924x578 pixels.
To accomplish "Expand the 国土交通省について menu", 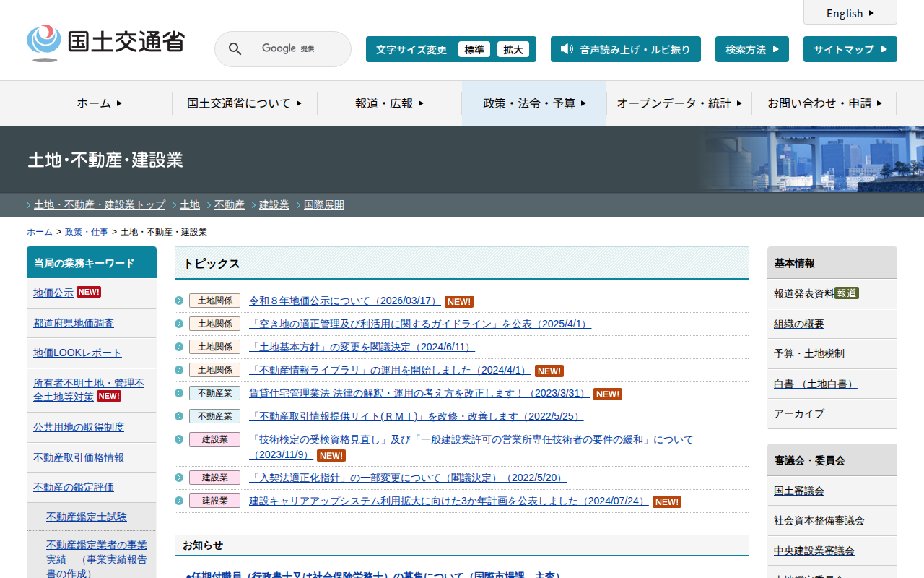I will pyautogui.click(x=244, y=103).
